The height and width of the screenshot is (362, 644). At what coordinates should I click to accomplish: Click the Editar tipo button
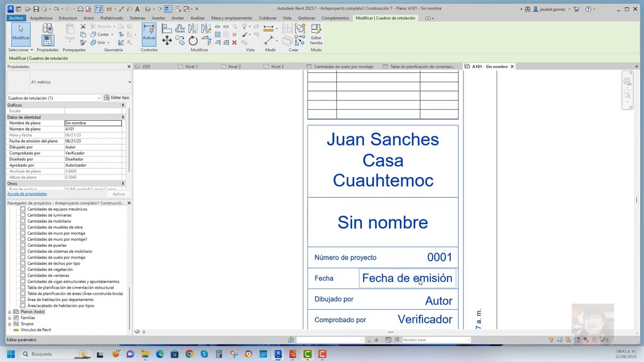[116, 98]
